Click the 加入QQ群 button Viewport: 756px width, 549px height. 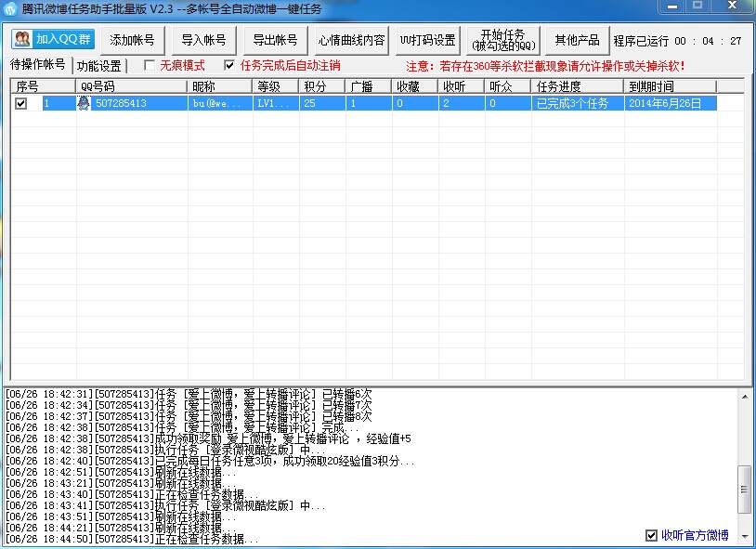[53, 40]
